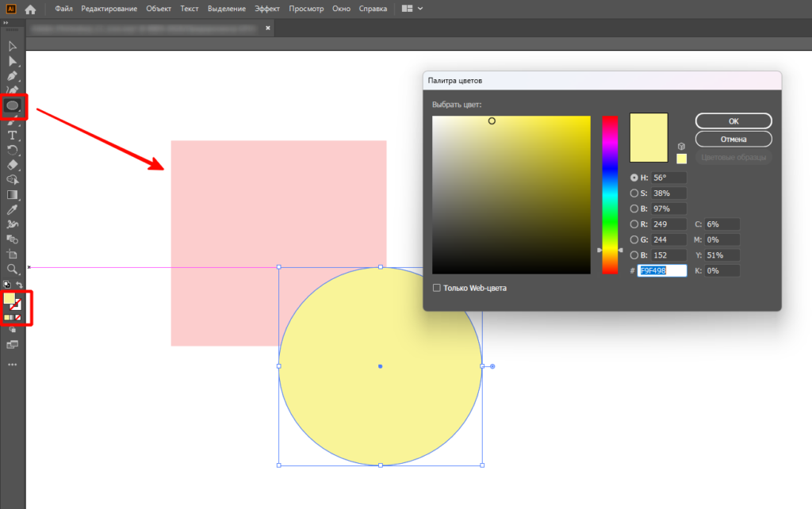Screen dimensions: 812x509
Task: Open the Эффект menu
Action: point(267,10)
